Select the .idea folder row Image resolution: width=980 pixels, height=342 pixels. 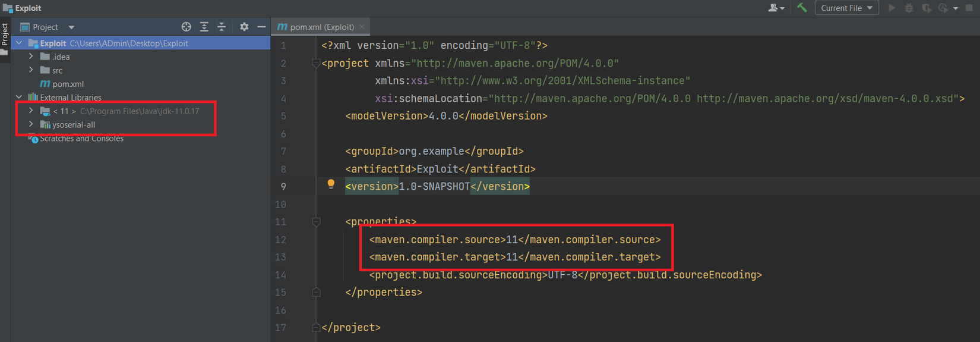(x=140, y=57)
